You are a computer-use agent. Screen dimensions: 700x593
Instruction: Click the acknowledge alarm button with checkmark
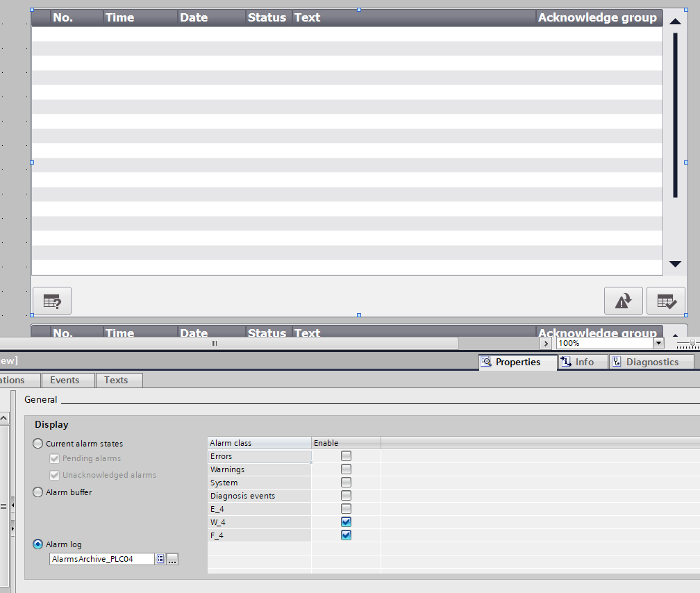point(666,301)
